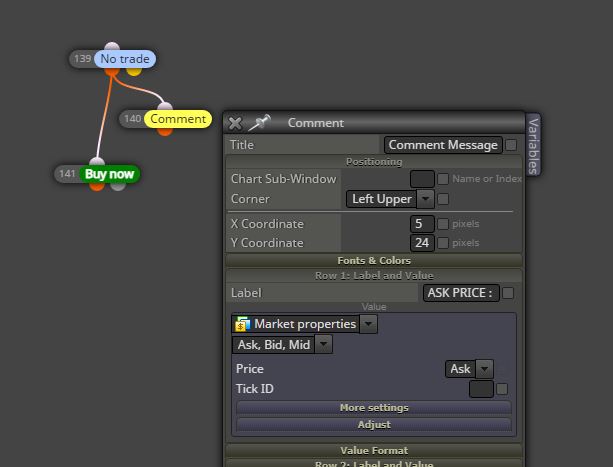Click the gray output dot under Buy now
This screenshot has width=613, height=467.
[118, 186]
